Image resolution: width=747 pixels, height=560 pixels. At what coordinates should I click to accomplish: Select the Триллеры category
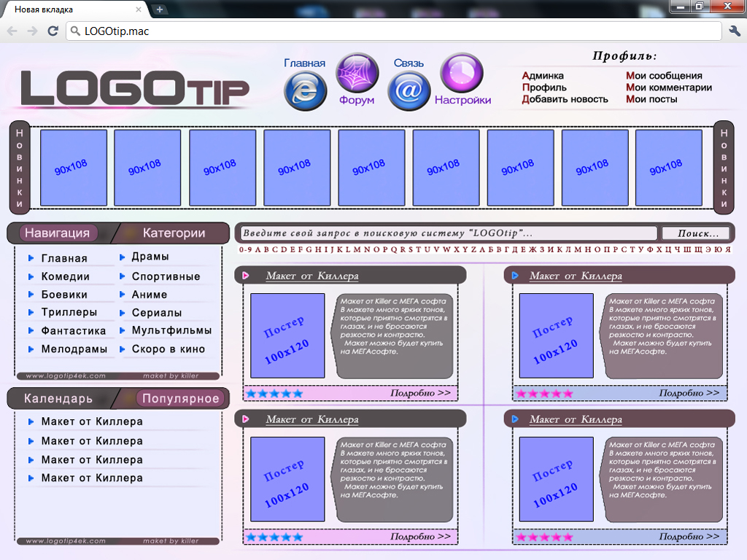click(69, 312)
